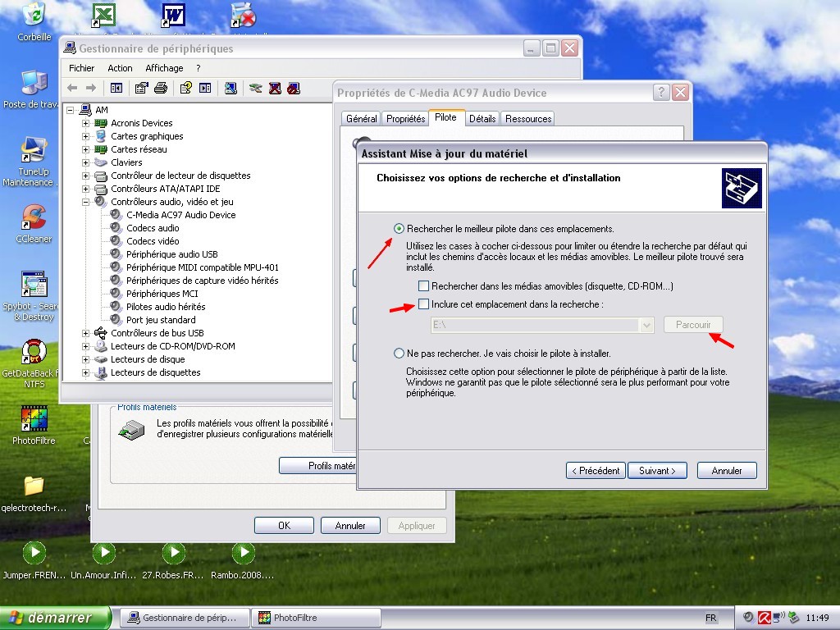This screenshot has height=630, width=840.
Task: Click the Print toolbar icon in Device Manager
Action: tap(161, 88)
